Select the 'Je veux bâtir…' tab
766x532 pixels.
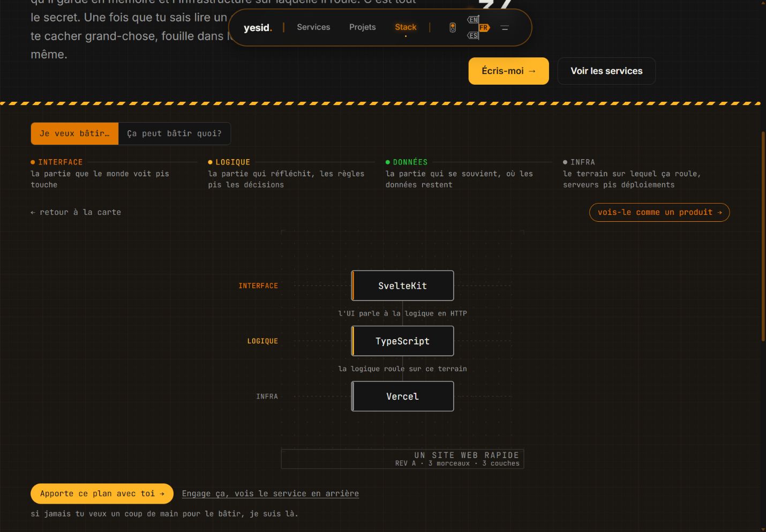coord(74,133)
